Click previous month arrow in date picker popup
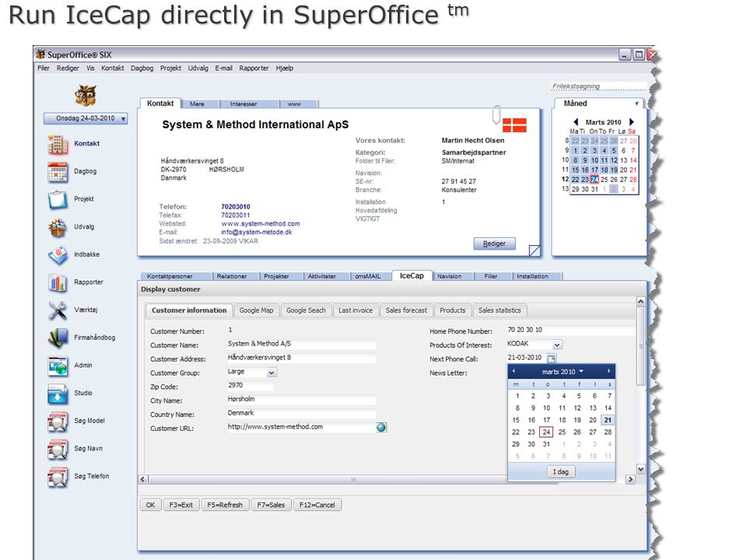 [514, 371]
